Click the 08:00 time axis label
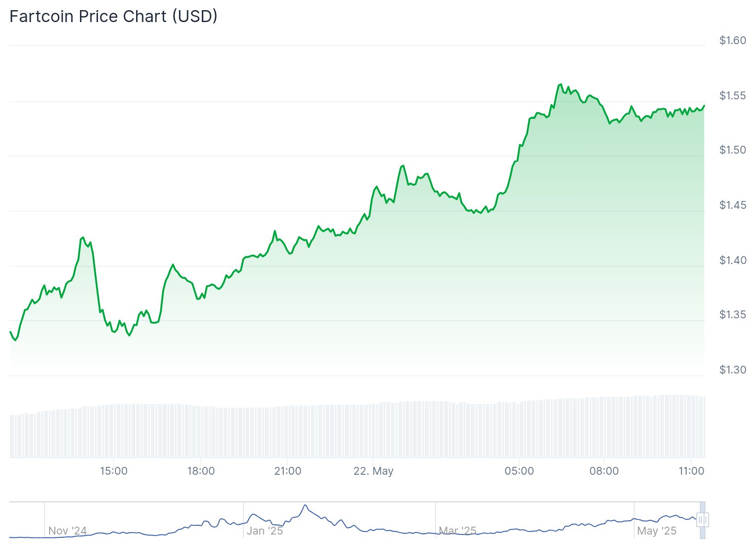This screenshot has width=756, height=552. [x=604, y=471]
